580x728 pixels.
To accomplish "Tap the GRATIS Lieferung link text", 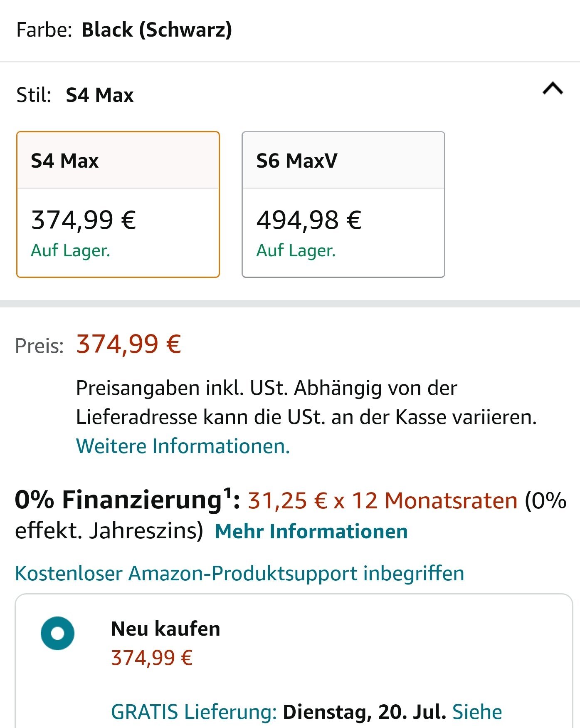I will pos(194,712).
